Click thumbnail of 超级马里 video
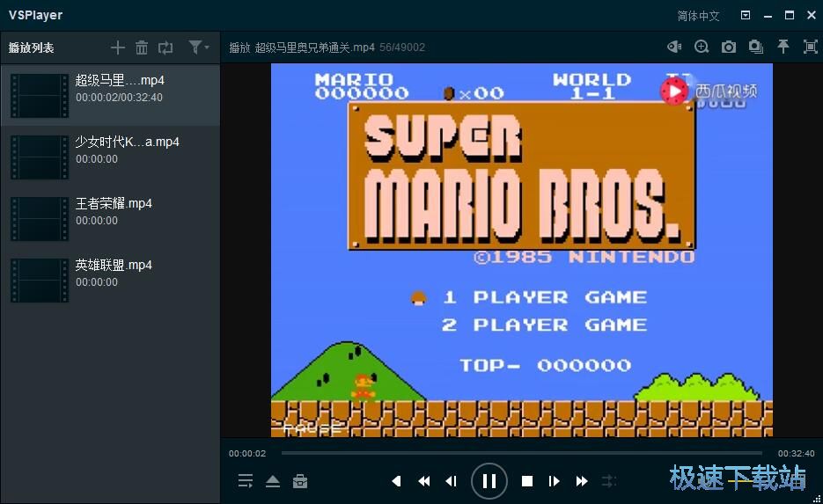Image resolution: width=823 pixels, height=504 pixels. 40,96
